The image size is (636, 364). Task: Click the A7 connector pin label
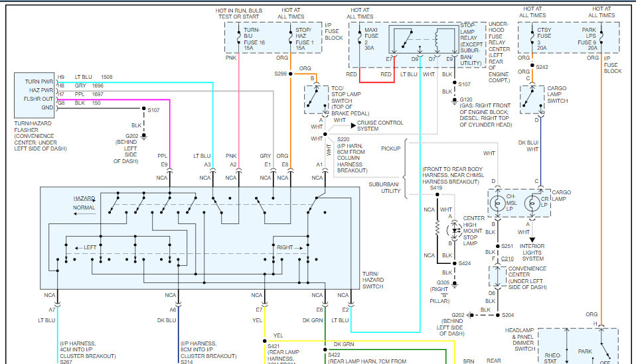pyautogui.click(x=52, y=310)
